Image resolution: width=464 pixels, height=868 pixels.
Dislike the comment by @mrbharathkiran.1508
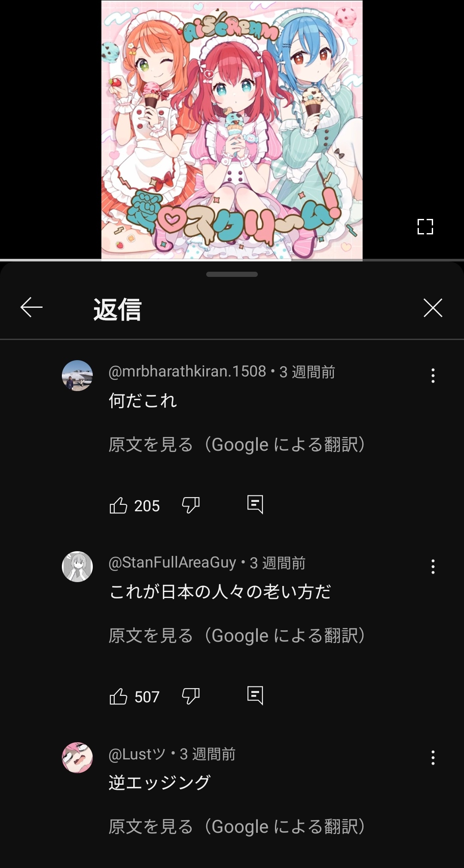191,505
